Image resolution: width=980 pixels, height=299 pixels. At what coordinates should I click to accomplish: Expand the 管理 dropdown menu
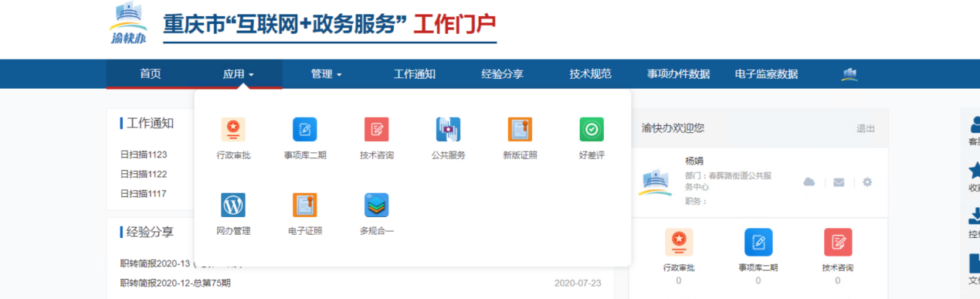click(327, 74)
